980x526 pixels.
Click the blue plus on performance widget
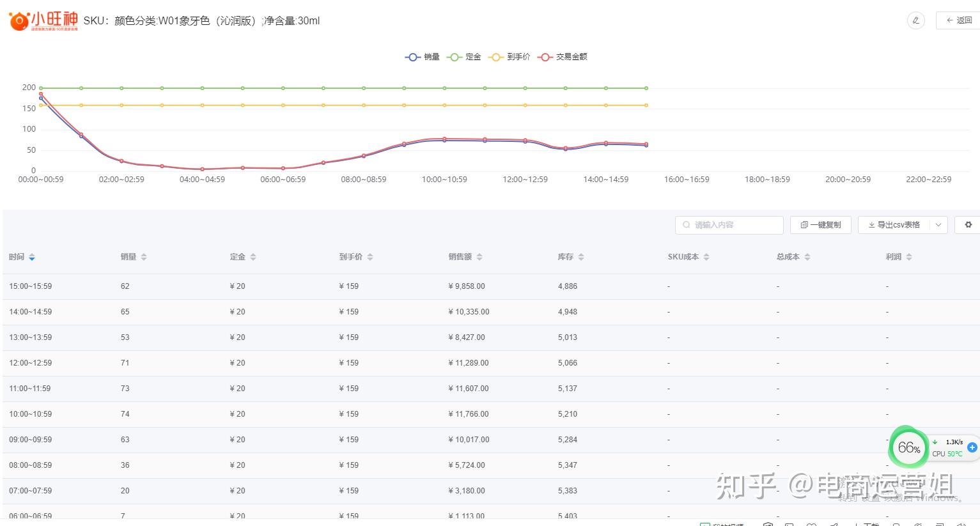click(972, 447)
